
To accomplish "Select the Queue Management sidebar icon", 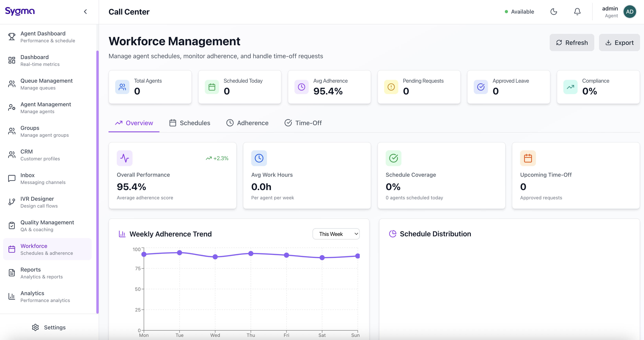I will [12, 84].
